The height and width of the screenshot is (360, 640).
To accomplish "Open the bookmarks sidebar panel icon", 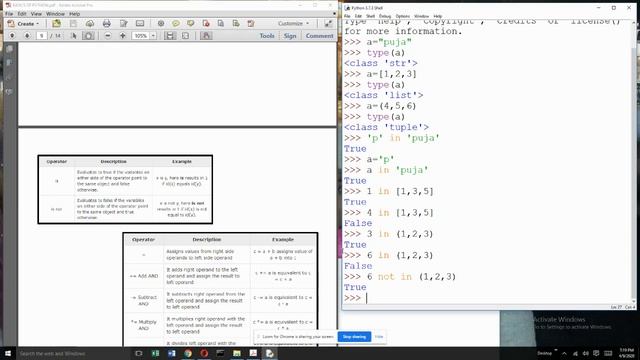I will tap(9, 62).
